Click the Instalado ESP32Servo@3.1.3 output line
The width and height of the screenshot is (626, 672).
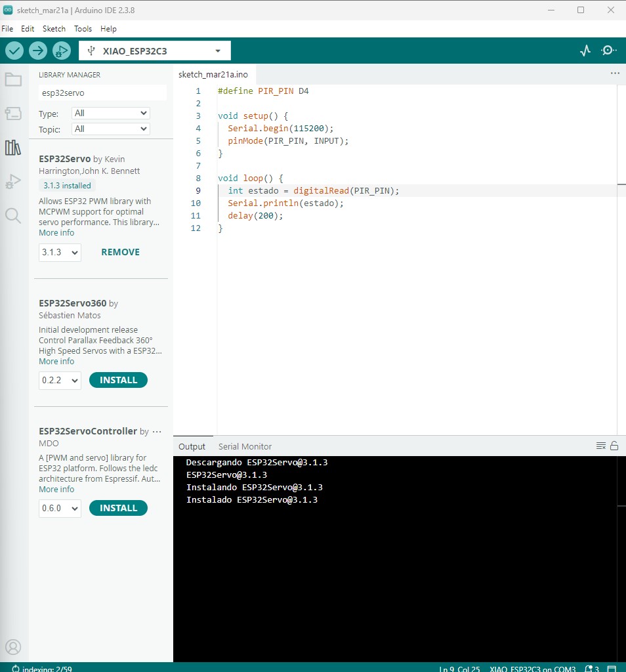click(252, 499)
